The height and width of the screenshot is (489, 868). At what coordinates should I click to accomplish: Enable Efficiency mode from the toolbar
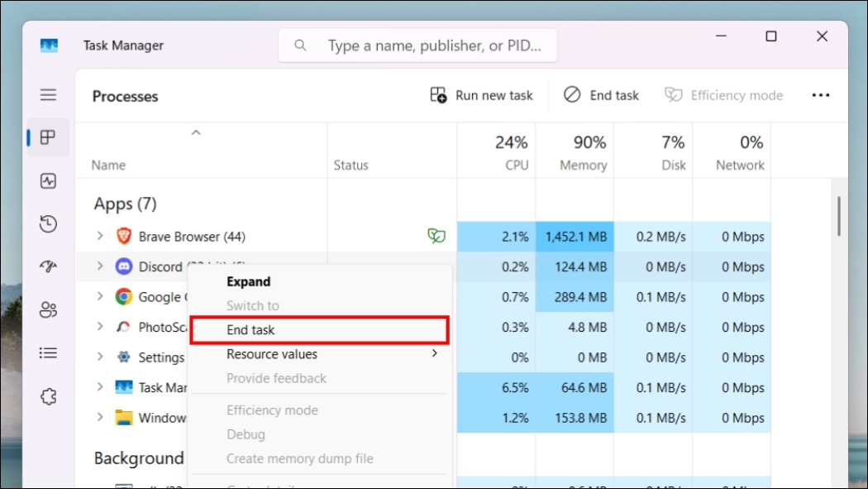click(x=723, y=94)
